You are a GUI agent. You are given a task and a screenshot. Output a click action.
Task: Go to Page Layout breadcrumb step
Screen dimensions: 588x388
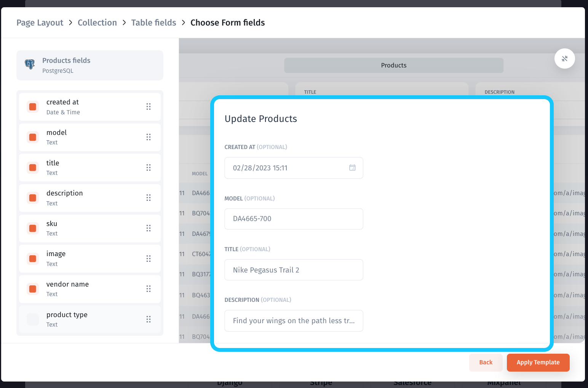click(x=40, y=23)
